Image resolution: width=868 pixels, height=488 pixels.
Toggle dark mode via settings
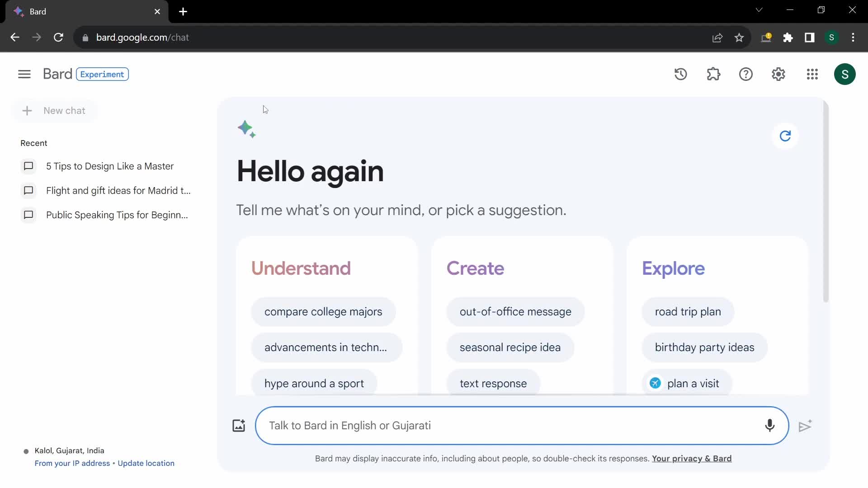coord(778,74)
